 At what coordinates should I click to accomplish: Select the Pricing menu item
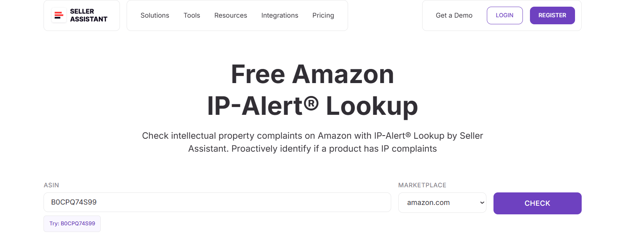point(323,15)
